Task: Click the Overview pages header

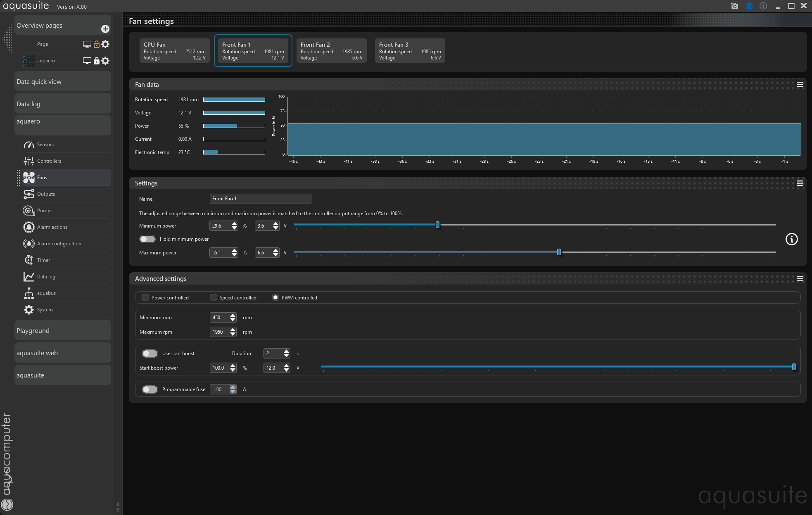Action: [x=63, y=26]
